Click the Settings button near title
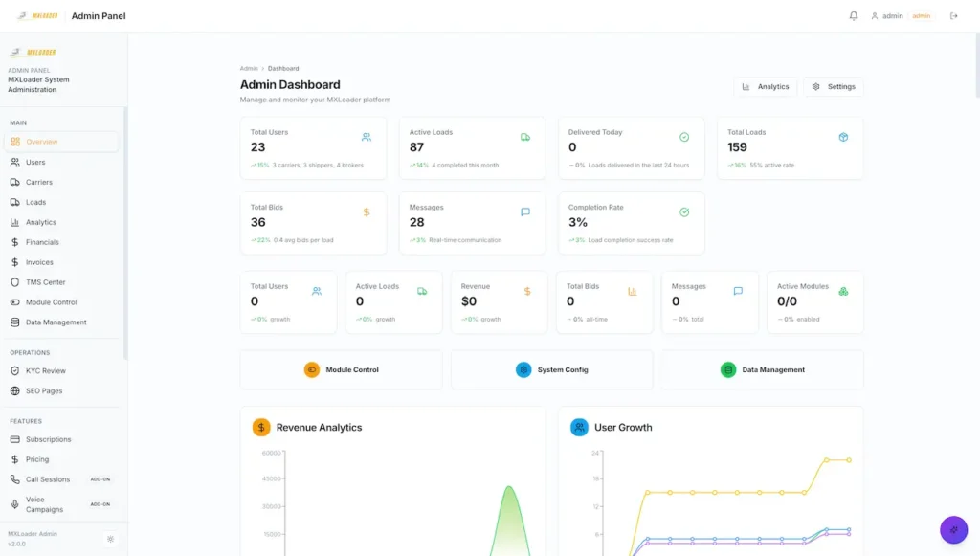 click(x=834, y=87)
